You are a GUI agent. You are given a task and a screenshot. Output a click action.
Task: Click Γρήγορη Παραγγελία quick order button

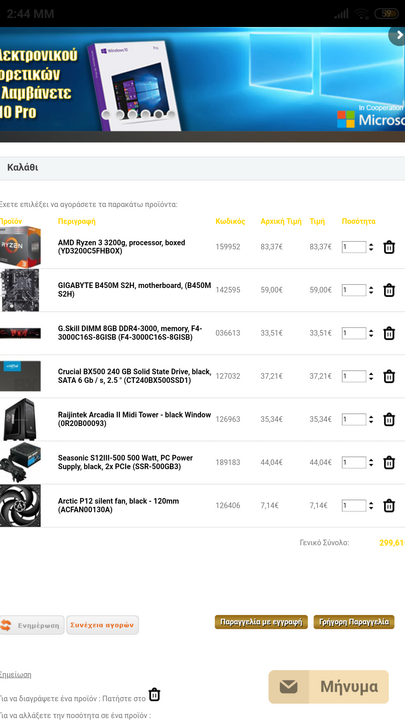coord(354,622)
